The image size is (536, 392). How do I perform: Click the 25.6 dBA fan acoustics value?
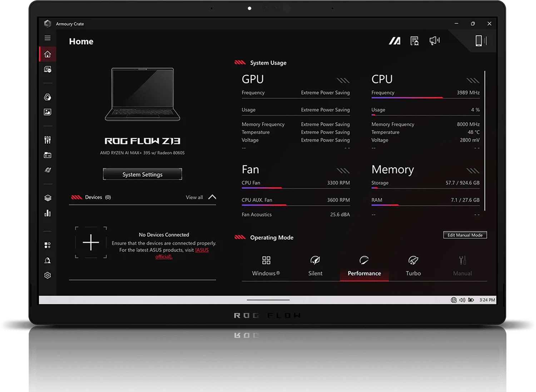[x=340, y=215]
